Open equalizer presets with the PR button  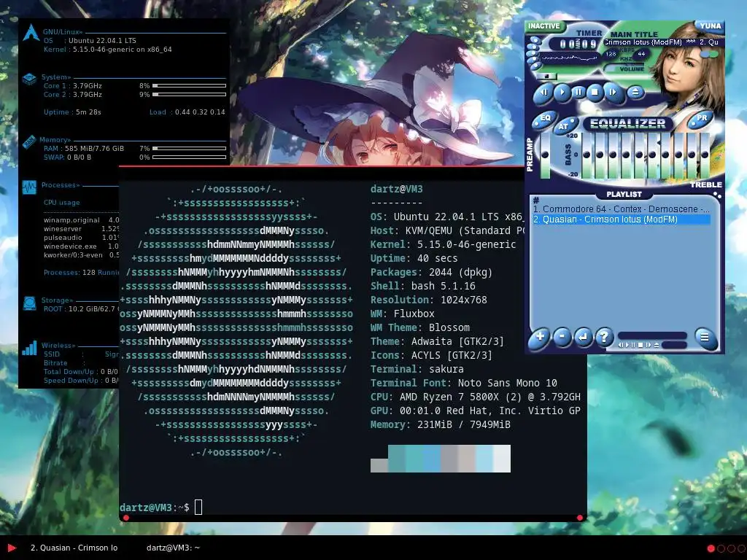point(702,119)
